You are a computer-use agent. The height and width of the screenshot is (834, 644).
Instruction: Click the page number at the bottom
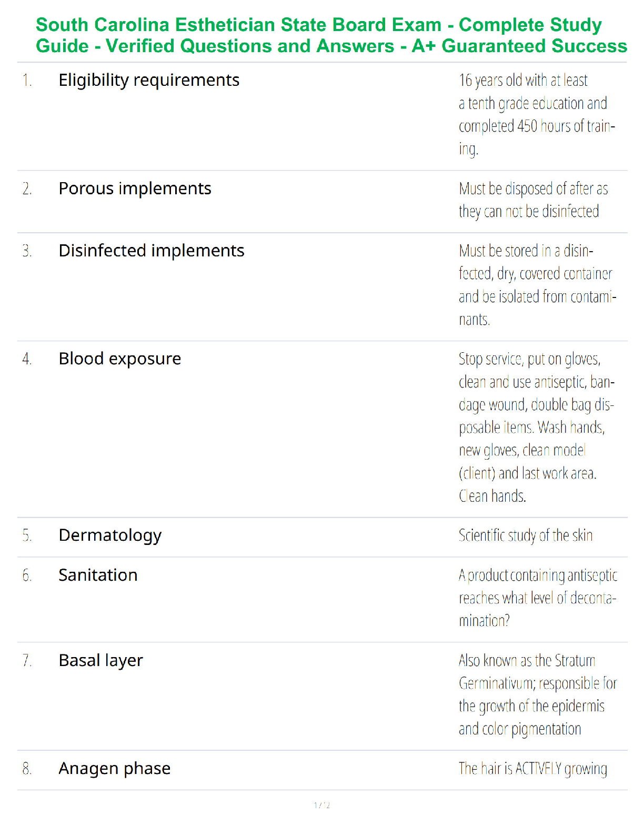[x=322, y=805]
